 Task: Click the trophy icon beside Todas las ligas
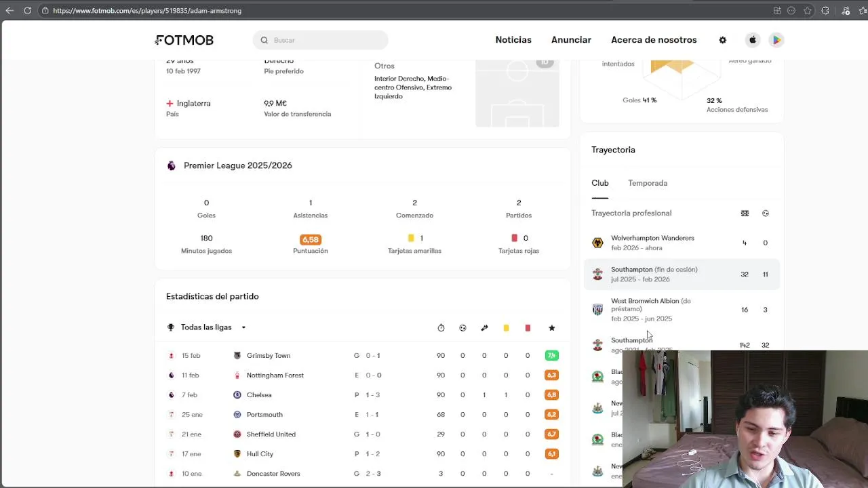pos(171,327)
